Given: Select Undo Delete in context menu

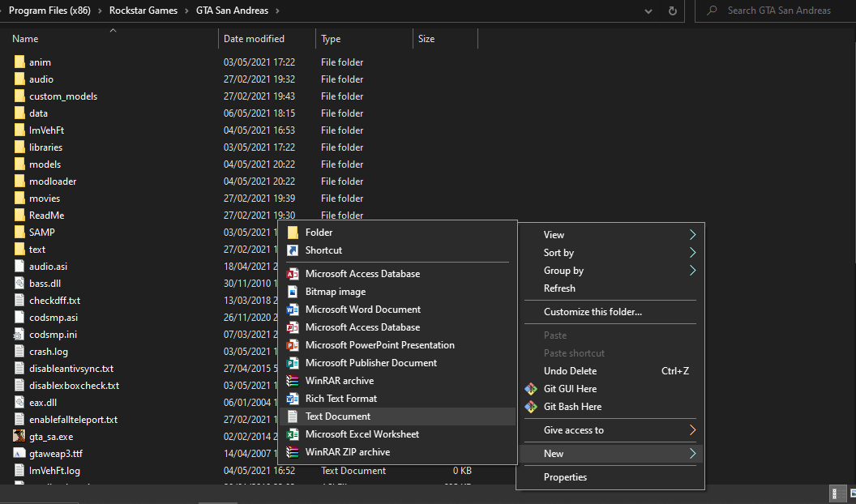Looking at the screenshot, I should (610, 371).
